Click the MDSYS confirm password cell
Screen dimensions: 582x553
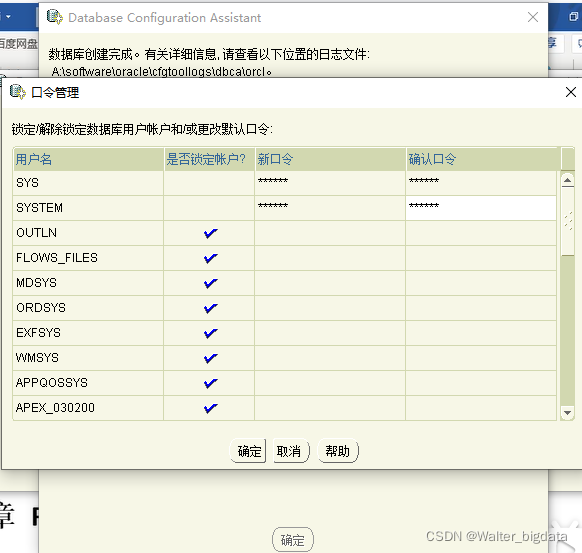coord(481,283)
